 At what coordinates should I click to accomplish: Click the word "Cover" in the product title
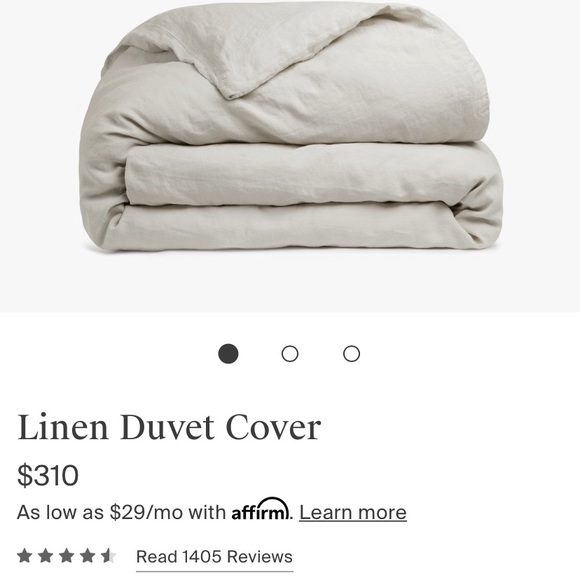(x=273, y=427)
